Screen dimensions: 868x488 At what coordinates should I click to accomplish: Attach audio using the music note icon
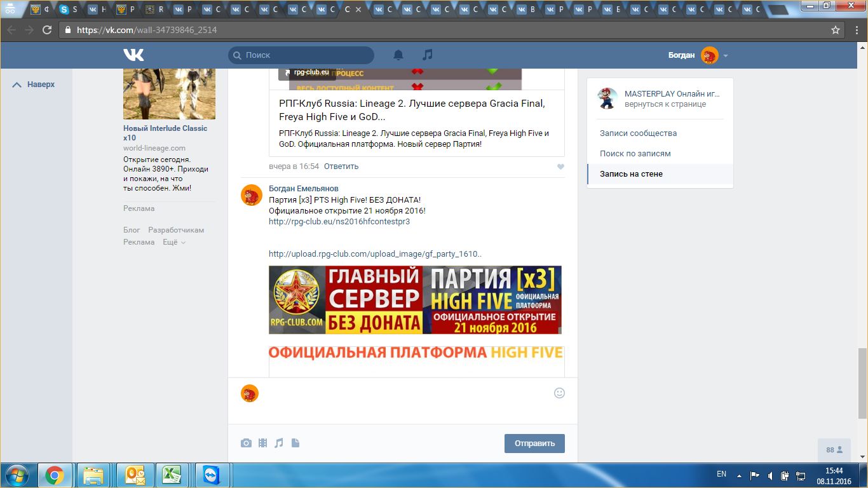(x=279, y=443)
